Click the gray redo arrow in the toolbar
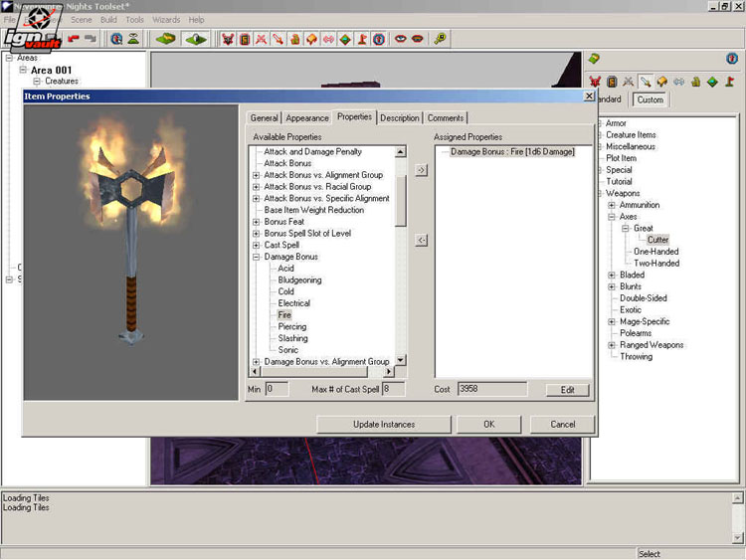The width and height of the screenshot is (746, 560). pos(91,39)
